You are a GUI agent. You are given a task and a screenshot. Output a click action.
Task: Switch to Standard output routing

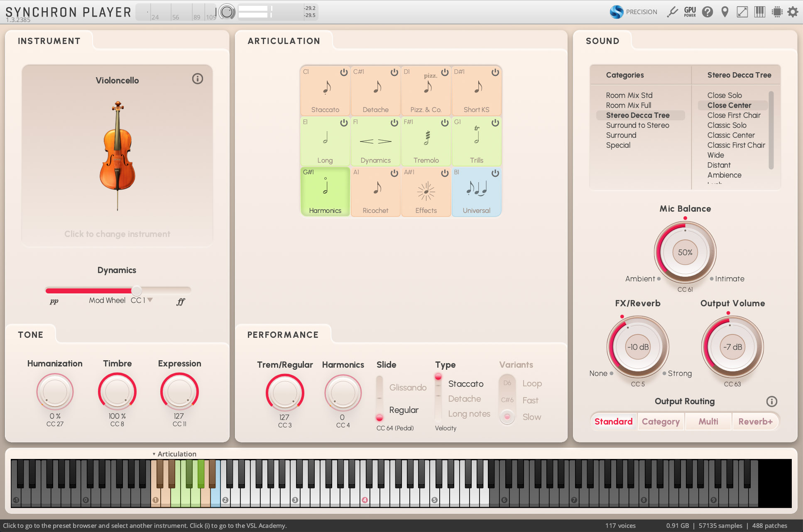(613, 422)
